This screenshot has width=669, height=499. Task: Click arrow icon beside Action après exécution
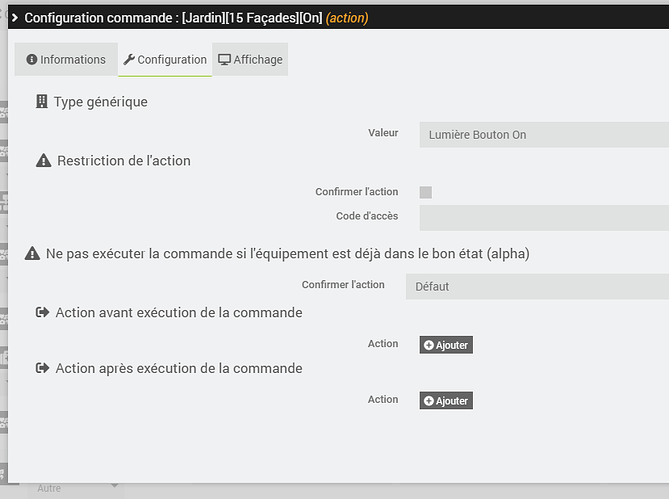coord(42,369)
